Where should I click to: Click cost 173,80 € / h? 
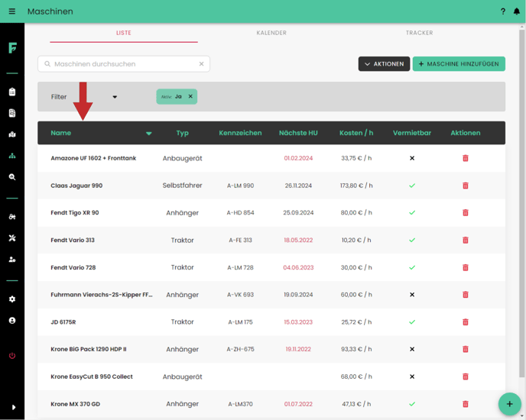point(356,186)
